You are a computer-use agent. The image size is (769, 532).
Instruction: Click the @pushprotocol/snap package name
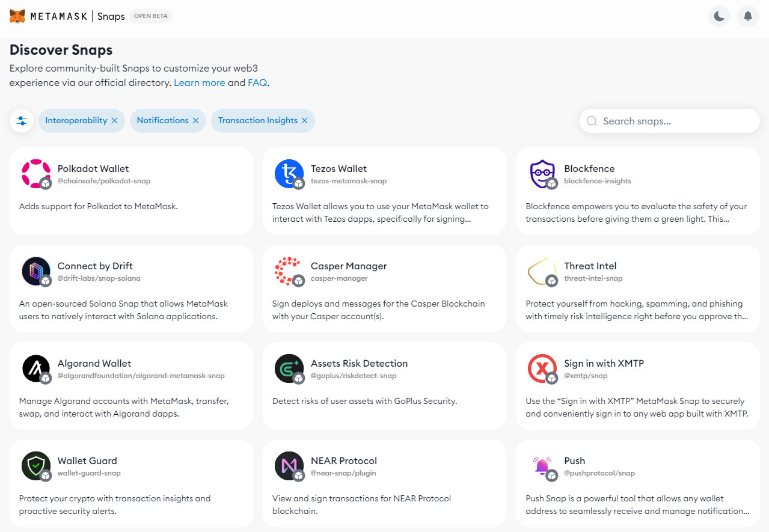point(599,473)
